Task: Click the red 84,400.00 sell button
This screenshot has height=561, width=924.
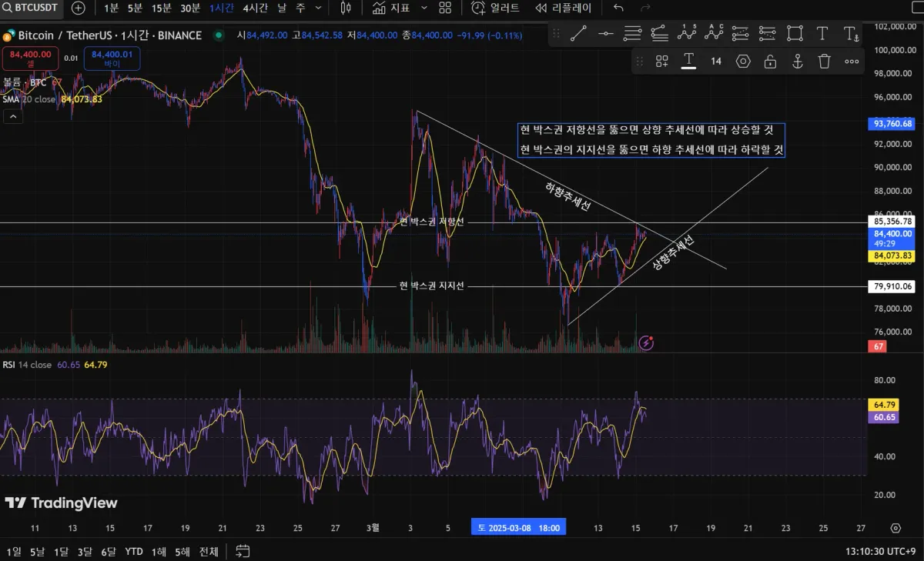Action: point(31,58)
